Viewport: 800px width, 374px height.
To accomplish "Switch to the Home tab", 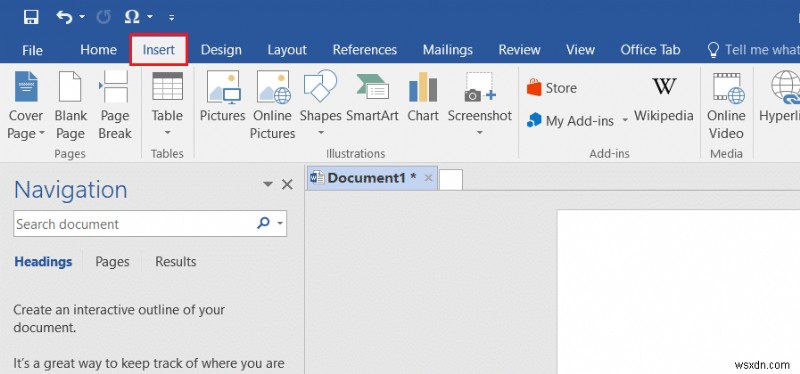I will pyautogui.click(x=98, y=50).
